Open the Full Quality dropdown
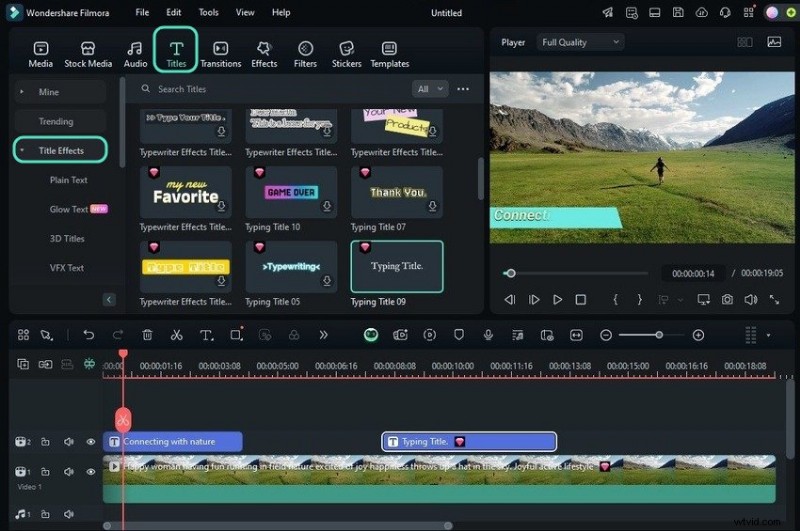This screenshot has height=531, width=800. pyautogui.click(x=581, y=42)
